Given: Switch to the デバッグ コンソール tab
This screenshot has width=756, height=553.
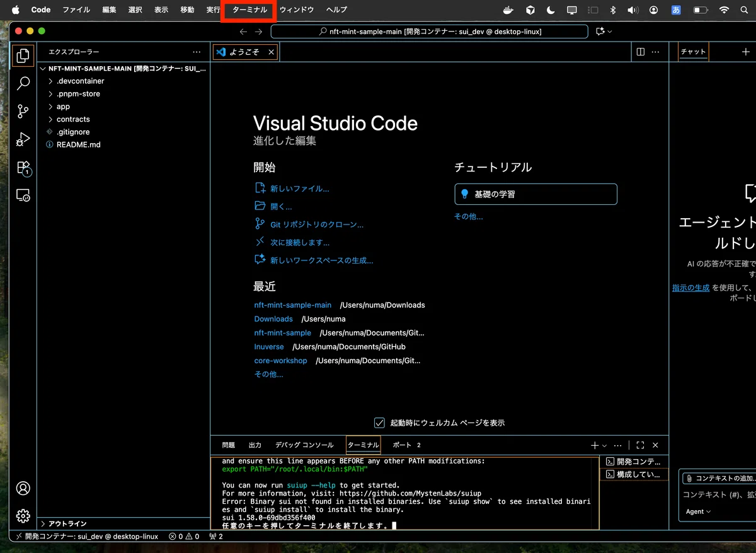Looking at the screenshot, I should pyautogui.click(x=304, y=445).
